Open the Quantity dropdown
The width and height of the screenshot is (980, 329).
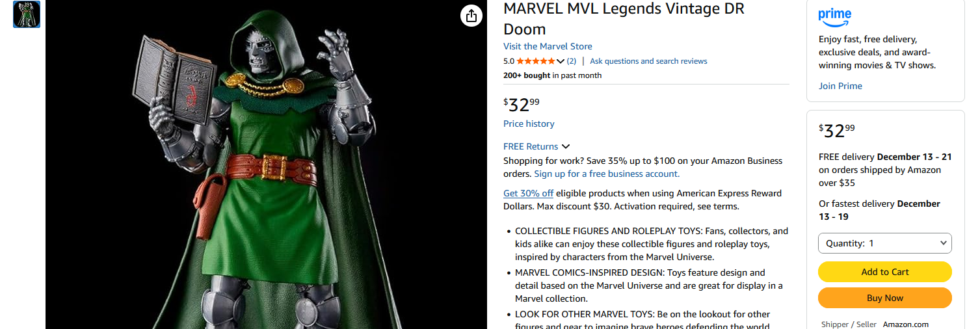click(884, 243)
